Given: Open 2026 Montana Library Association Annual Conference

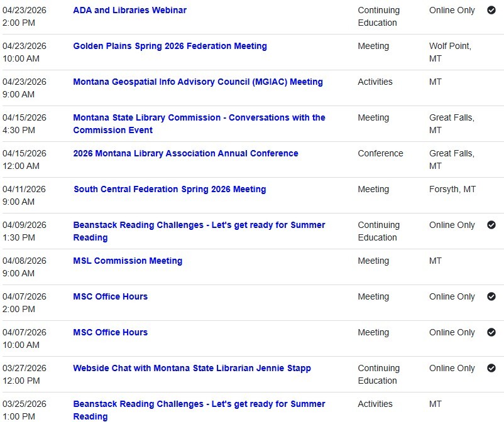Looking at the screenshot, I should (185, 153).
